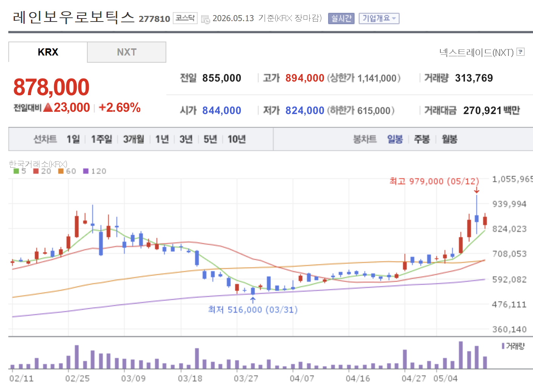The width and height of the screenshot is (533, 392).
Task: Click the 04/27 date on chart axis
Action: (x=414, y=378)
